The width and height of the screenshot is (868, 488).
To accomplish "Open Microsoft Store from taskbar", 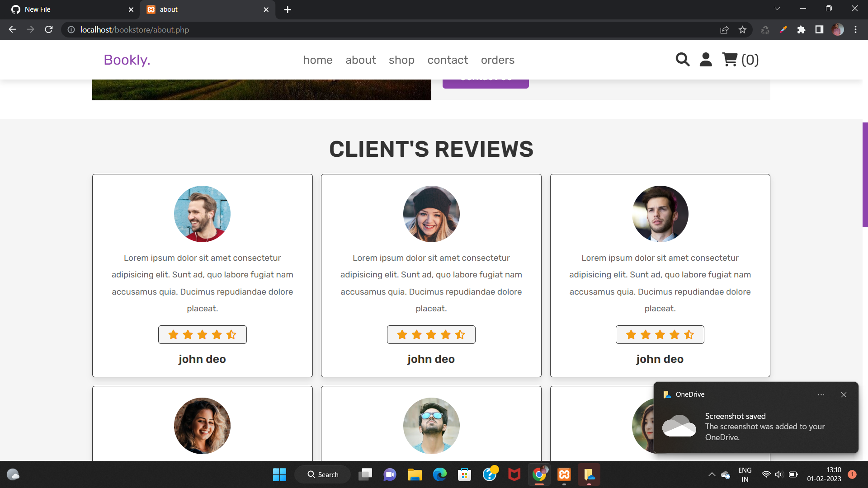I will 464,474.
